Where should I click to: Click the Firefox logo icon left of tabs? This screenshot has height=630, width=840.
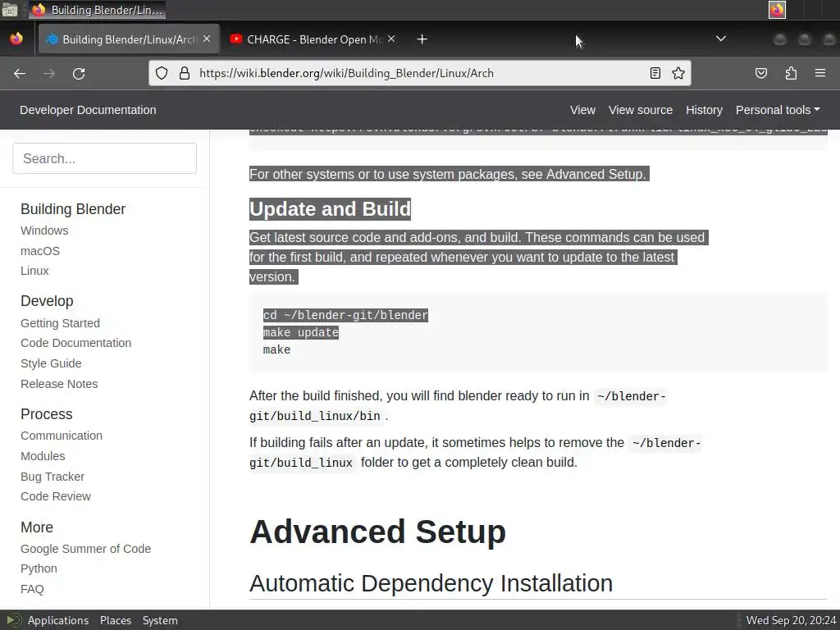pos(16,39)
